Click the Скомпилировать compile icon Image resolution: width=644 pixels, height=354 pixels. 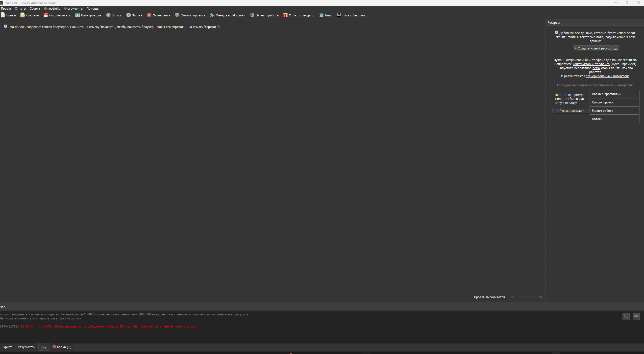[177, 15]
